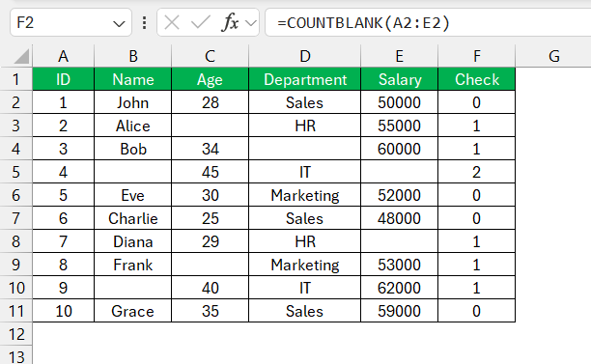
Task: Select the cell with salary 62000
Action: 399,288
